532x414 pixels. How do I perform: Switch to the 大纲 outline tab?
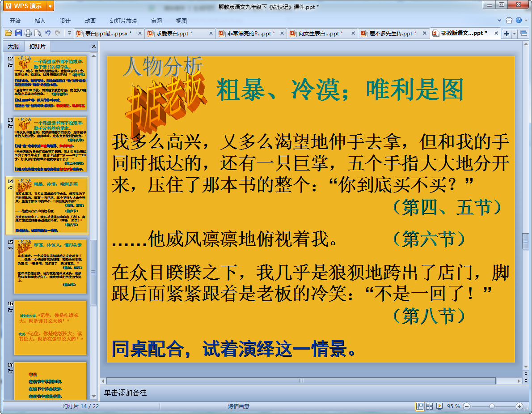[13, 46]
